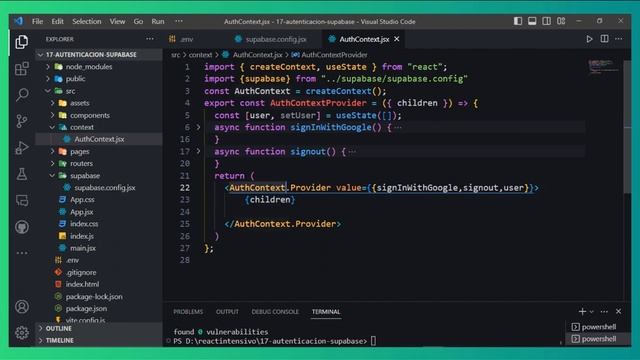
Task: Open terminal panel more actions ellipsis
Action: pos(604,311)
